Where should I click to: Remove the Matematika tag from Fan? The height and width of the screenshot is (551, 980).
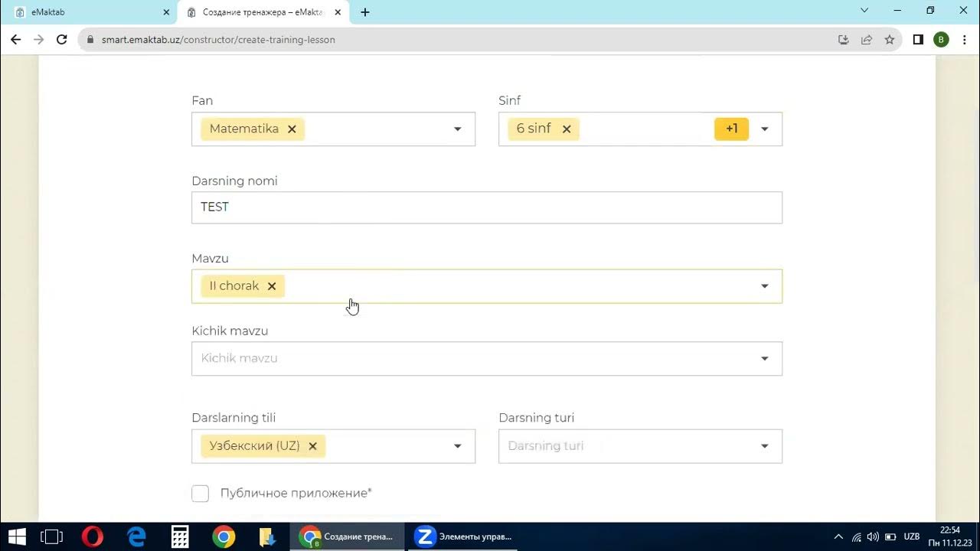coord(292,129)
